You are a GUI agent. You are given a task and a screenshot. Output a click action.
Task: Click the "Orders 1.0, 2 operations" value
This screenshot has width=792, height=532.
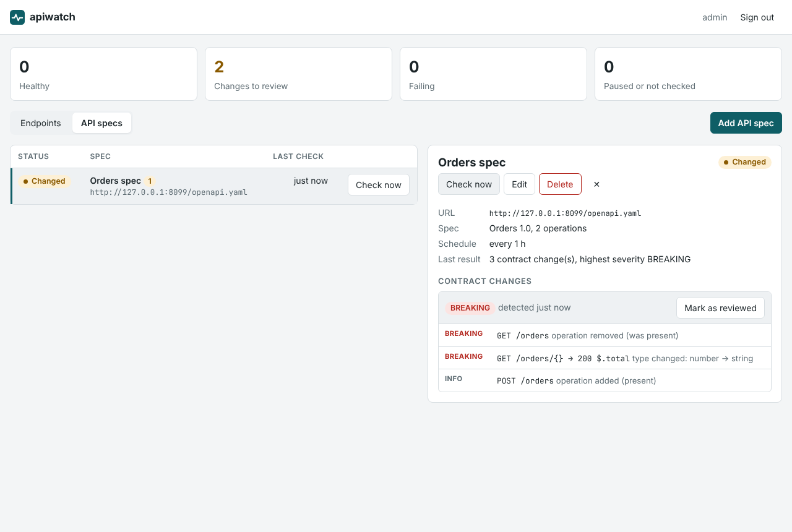click(538, 228)
